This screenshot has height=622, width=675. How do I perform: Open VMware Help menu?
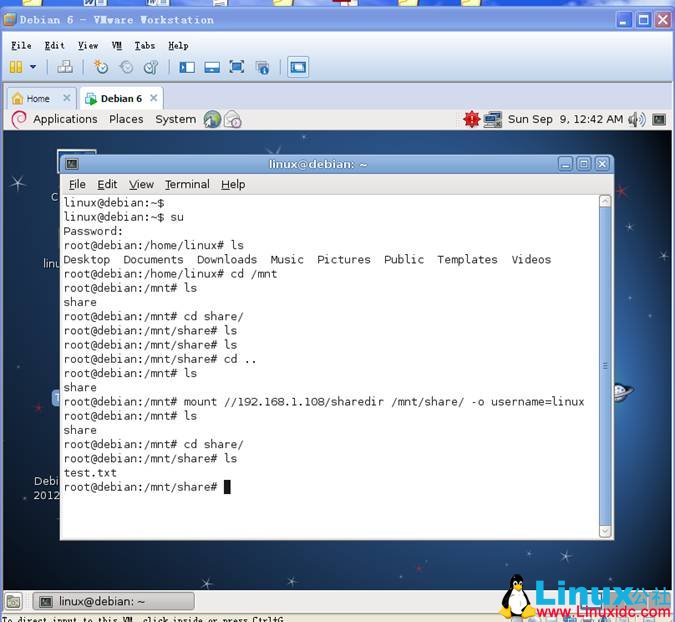tap(178, 46)
